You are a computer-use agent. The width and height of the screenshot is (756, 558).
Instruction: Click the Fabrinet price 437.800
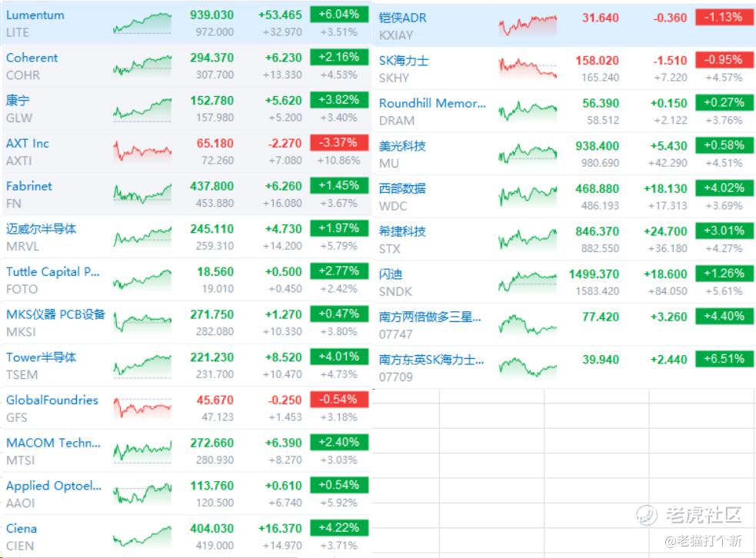coord(211,187)
